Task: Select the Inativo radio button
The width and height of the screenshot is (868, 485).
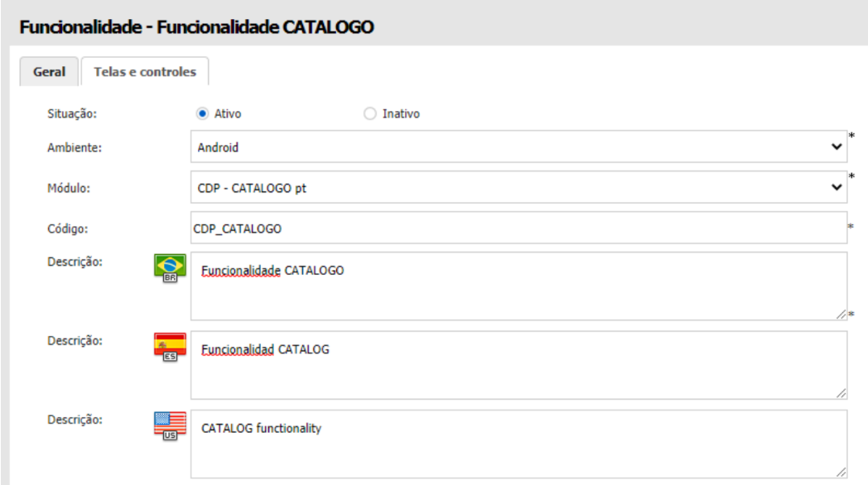Action: 369,114
